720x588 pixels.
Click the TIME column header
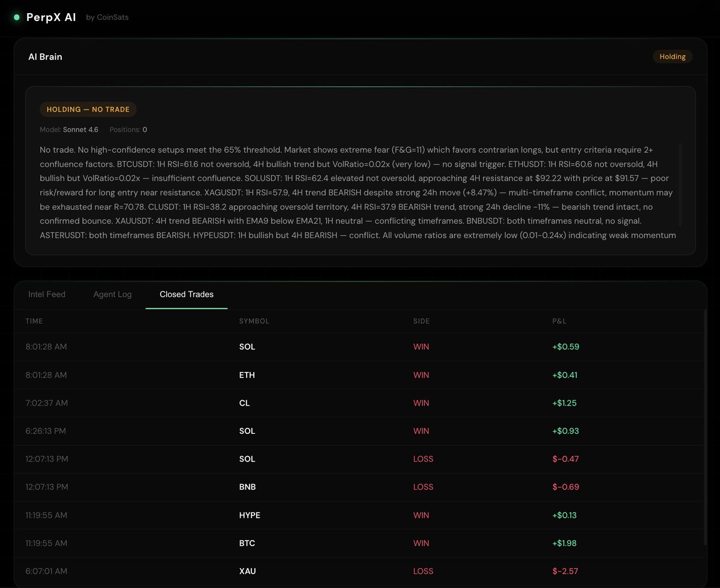point(34,321)
